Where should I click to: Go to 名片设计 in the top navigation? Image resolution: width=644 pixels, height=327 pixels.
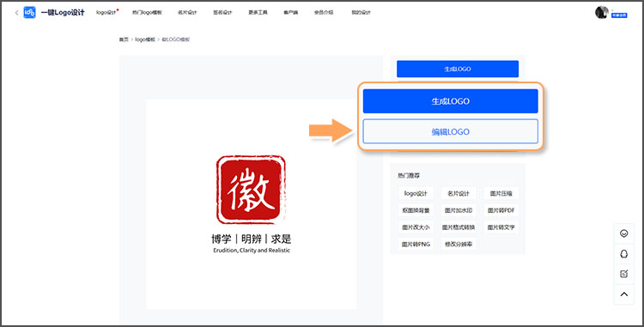tap(187, 12)
